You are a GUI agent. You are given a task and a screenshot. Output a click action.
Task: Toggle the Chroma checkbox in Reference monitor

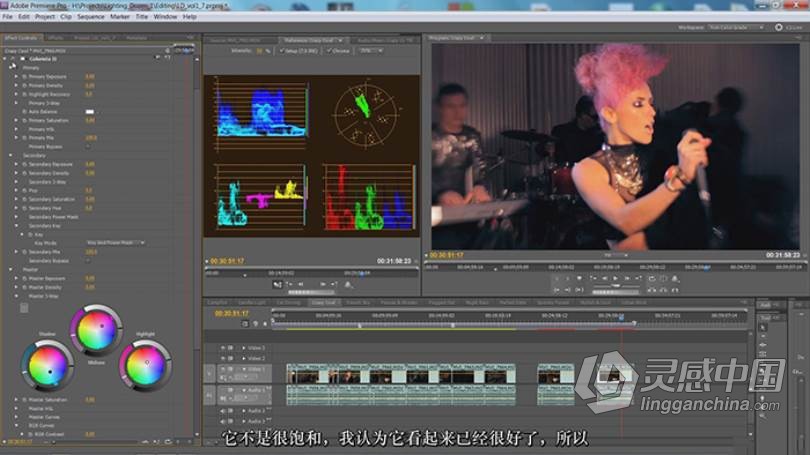click(327, 49)
